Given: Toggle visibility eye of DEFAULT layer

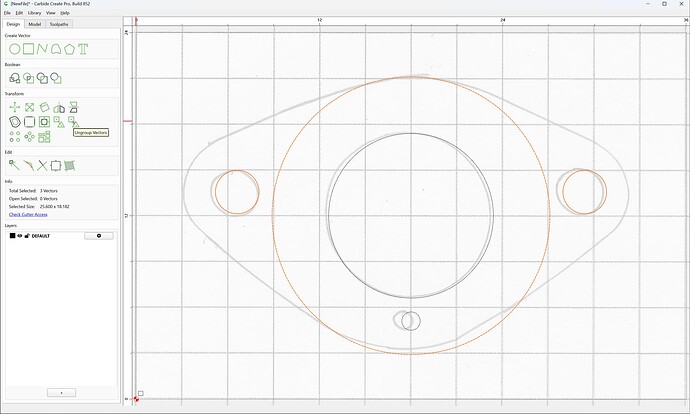Looking at the screenshot, I should [20, 236].
